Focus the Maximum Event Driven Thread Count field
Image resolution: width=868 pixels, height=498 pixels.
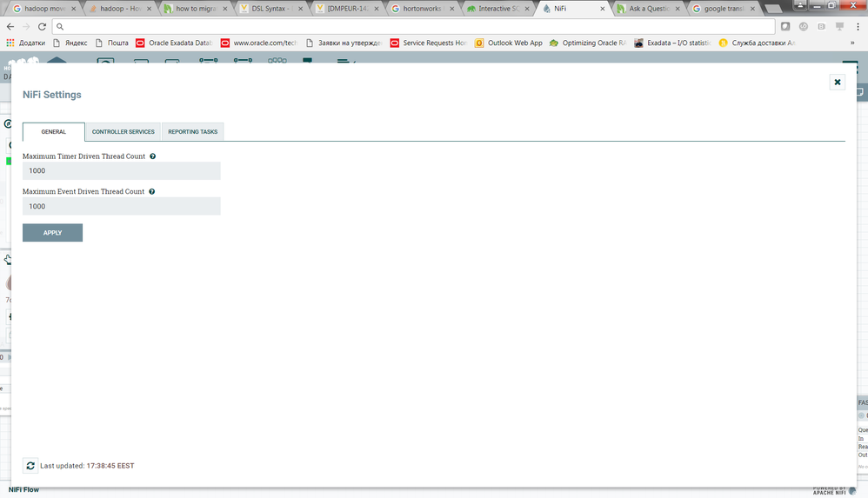121,206
